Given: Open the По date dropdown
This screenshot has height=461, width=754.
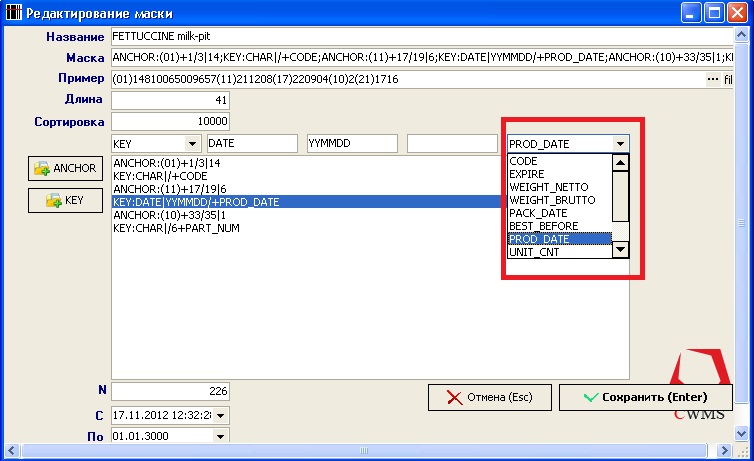Looking at the screenshot, I should [x=221, y=436].
